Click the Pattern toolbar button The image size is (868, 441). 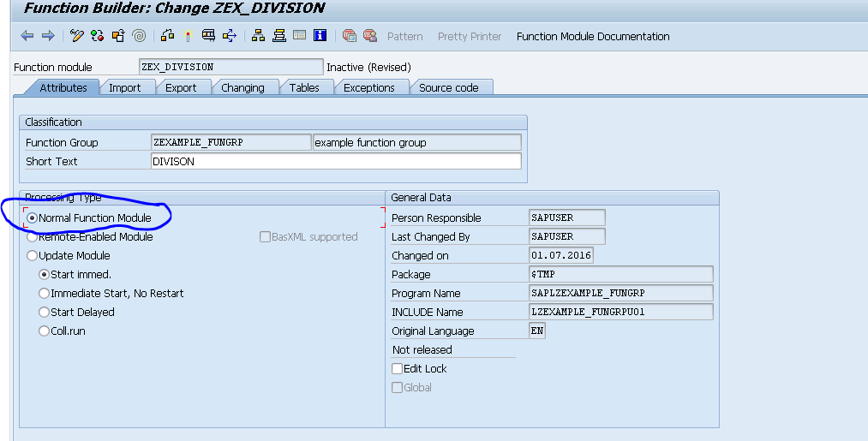[x=404, y=37]
